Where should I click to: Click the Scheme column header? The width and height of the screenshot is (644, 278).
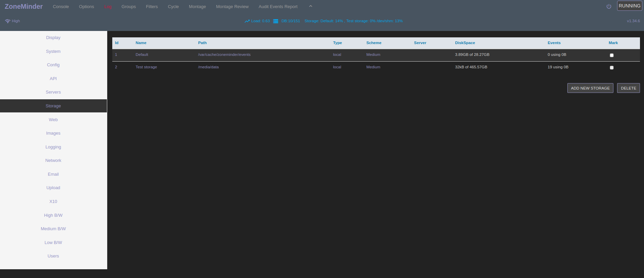coord(374,43)
